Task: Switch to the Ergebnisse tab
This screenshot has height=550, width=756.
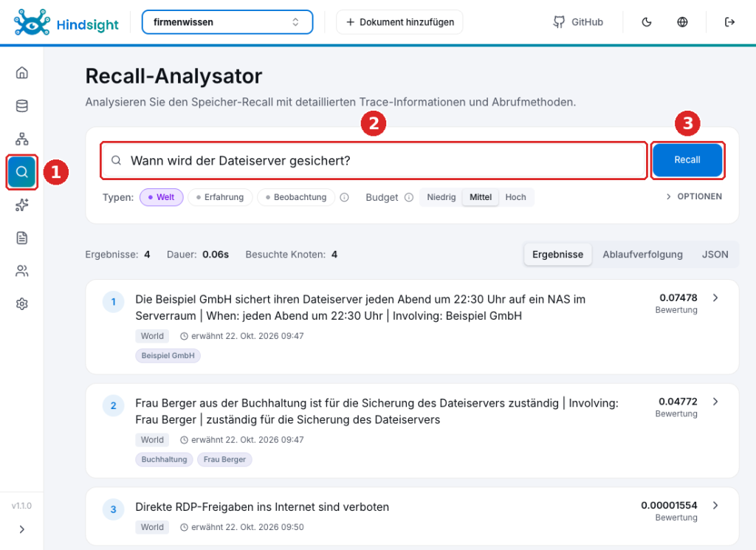Action: 558,255
